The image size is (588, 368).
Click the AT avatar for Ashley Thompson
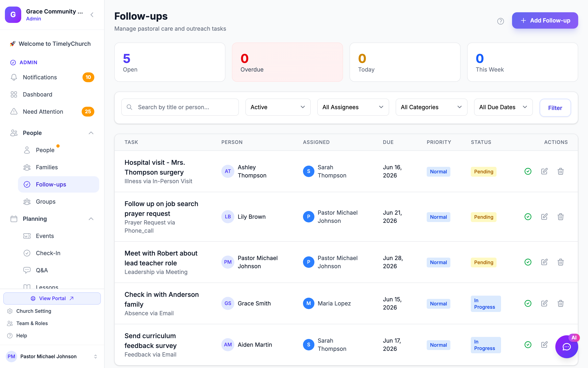tap(228, 171)
